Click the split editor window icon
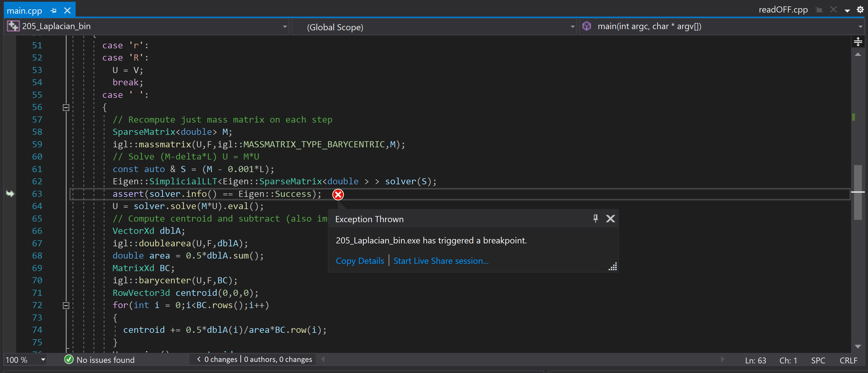Image resolution: width=868 pixels, height=373 pixels. [x=858, y=41]
